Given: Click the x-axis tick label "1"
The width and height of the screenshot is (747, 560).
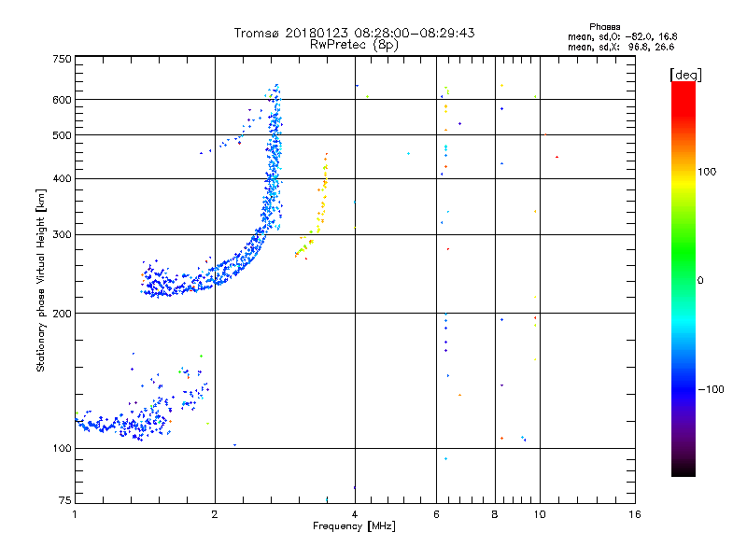Looking at the screenshot, I should (x=75, y=514).
